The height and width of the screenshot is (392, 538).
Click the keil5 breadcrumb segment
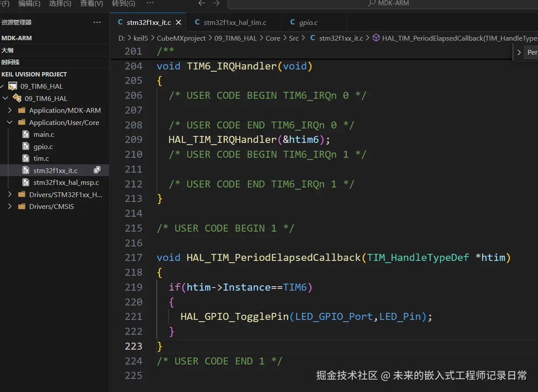tap(141, 38)
